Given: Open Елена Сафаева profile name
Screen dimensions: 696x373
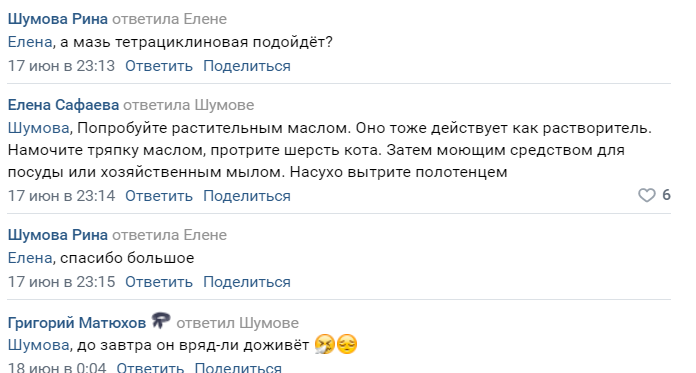Looking at the screenshot, I should tap(63, 105).
